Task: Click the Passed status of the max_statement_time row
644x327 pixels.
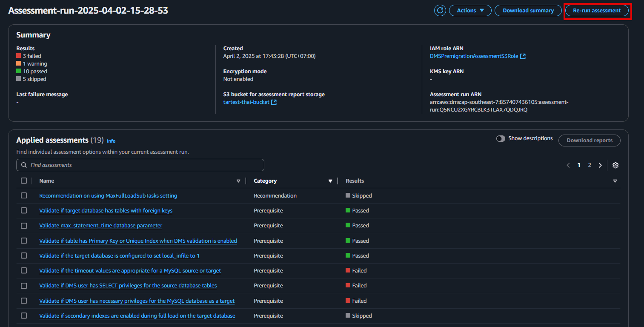Action: 357,226
